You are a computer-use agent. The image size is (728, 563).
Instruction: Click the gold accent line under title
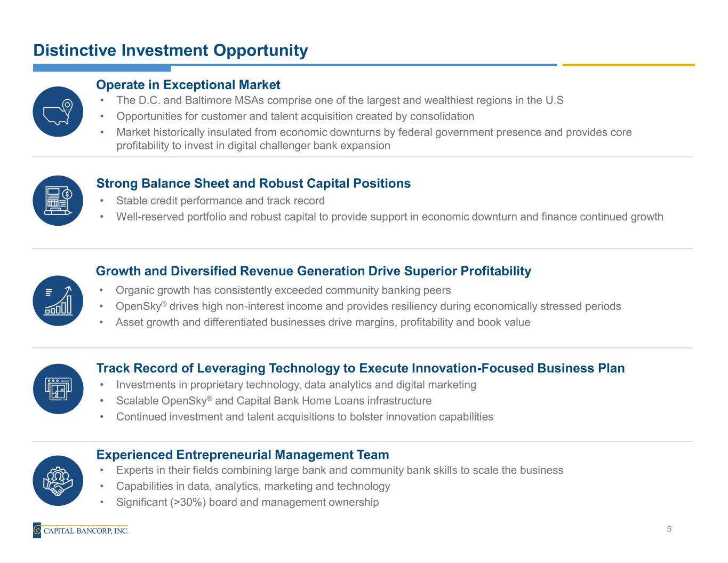[628, 65]
